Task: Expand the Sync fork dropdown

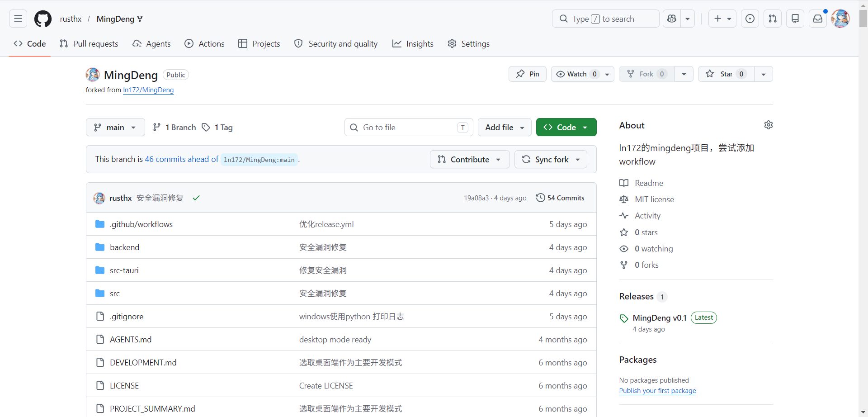Action: point(551,160)
